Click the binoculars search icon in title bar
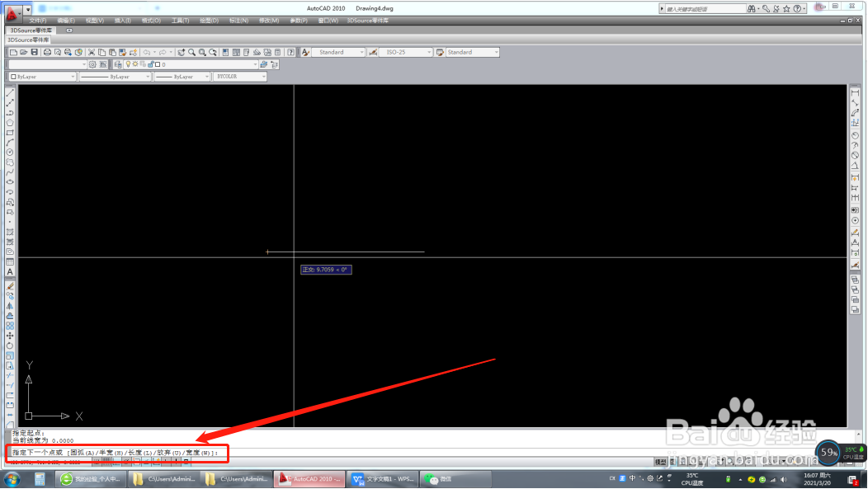The width and height of the screenshot is (868, 489). pyautogui.click(x=751, y=8)
